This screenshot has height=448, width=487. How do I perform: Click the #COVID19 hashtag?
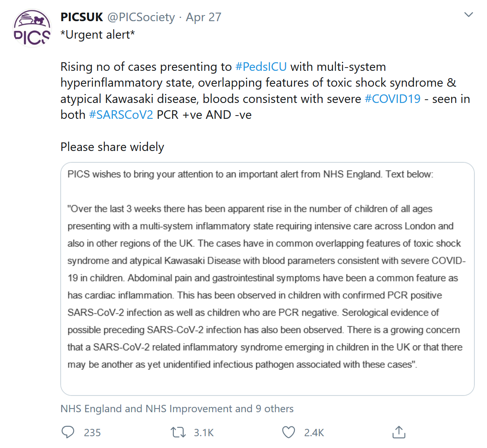[393, 99]
